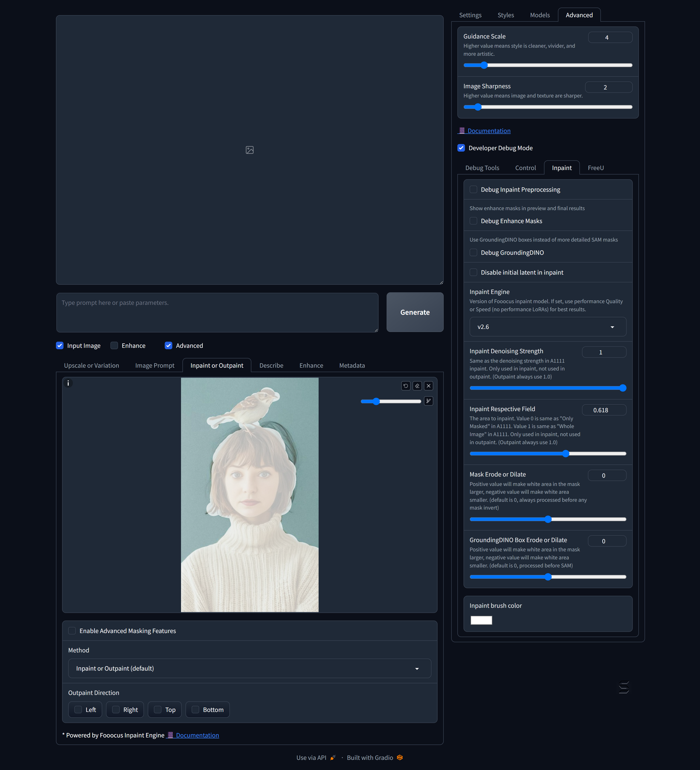Click the info icon on inpaint canvas
700x770 pixels.
coord(68,383)
